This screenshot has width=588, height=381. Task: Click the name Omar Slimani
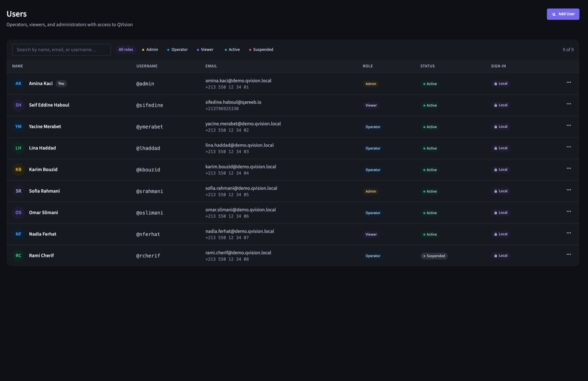[x=43, y=213]
